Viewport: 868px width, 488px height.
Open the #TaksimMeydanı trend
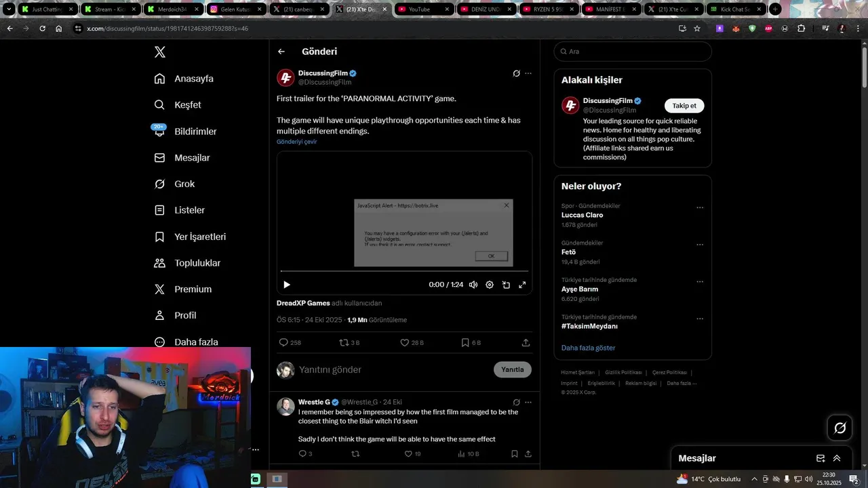pyautogui.click(x=589, y=326)
